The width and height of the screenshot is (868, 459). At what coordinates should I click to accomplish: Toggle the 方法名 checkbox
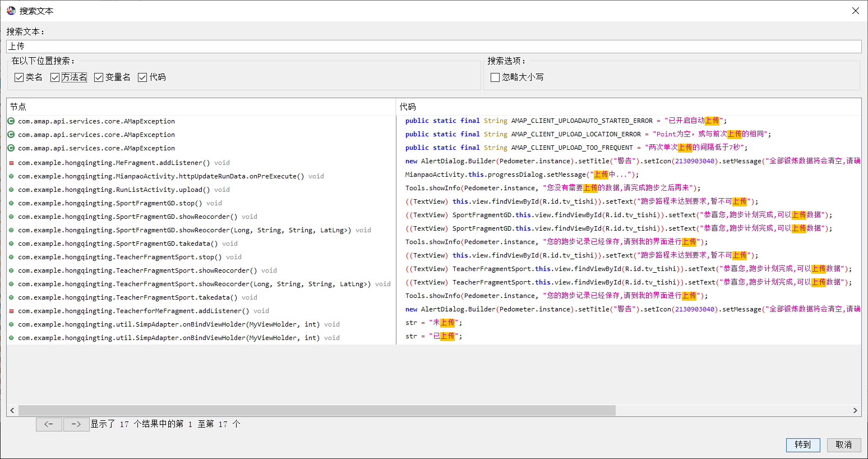[x=55, y=77]
